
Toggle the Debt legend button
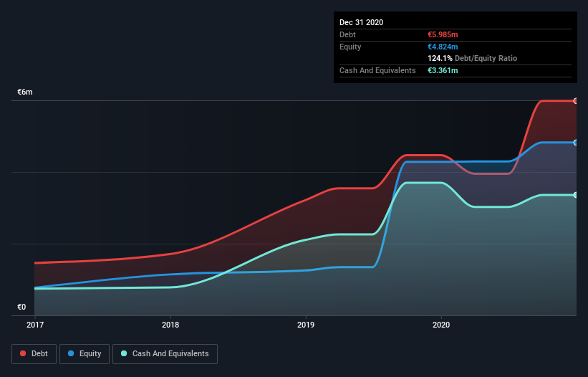(34, 354)
